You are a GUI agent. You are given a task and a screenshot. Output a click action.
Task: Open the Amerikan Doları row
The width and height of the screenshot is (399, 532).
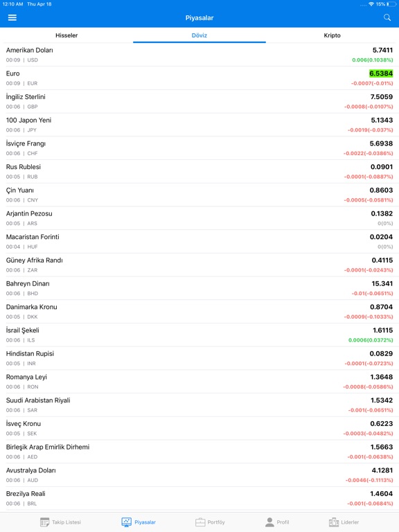199,55
